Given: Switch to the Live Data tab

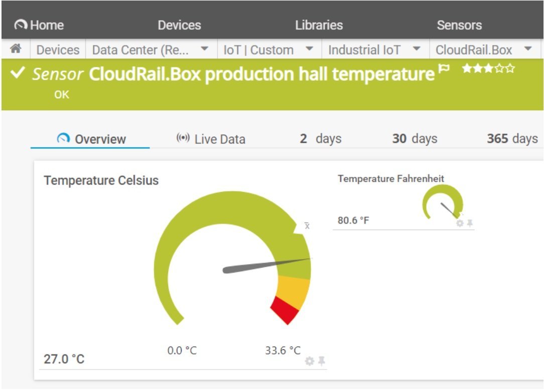Looking at the screenshot, I should click(211, 139).
